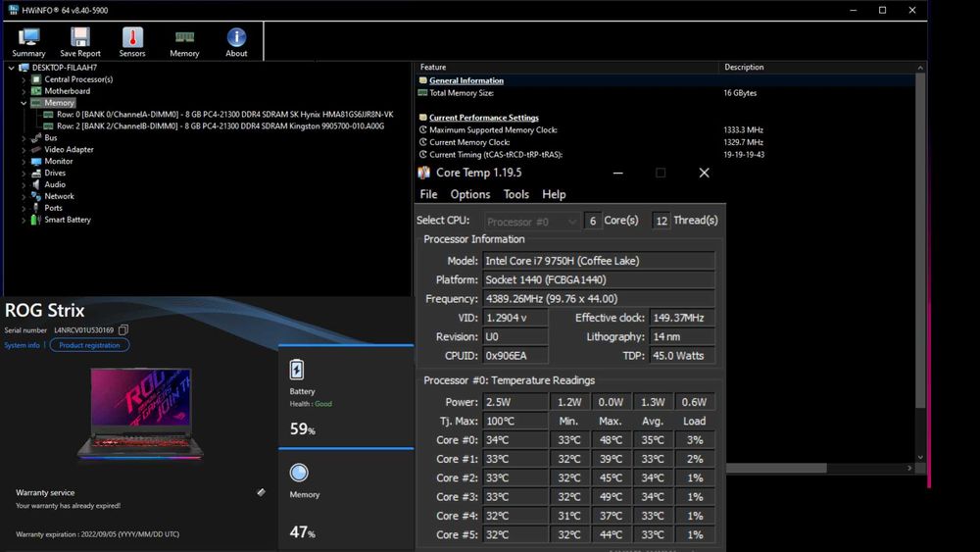Click the Current Performance Settings folder icon

point(423,117)
